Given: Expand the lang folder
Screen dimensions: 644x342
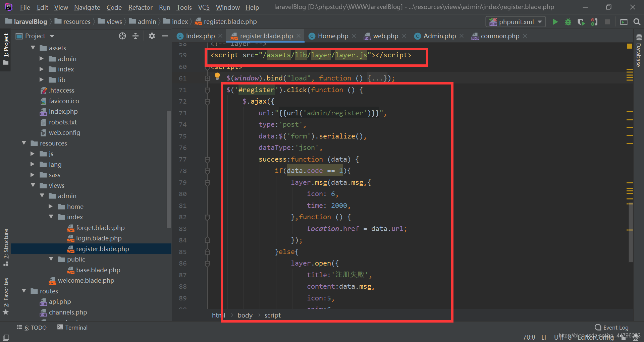Looking at the screenshot, I should pos(33,164).
